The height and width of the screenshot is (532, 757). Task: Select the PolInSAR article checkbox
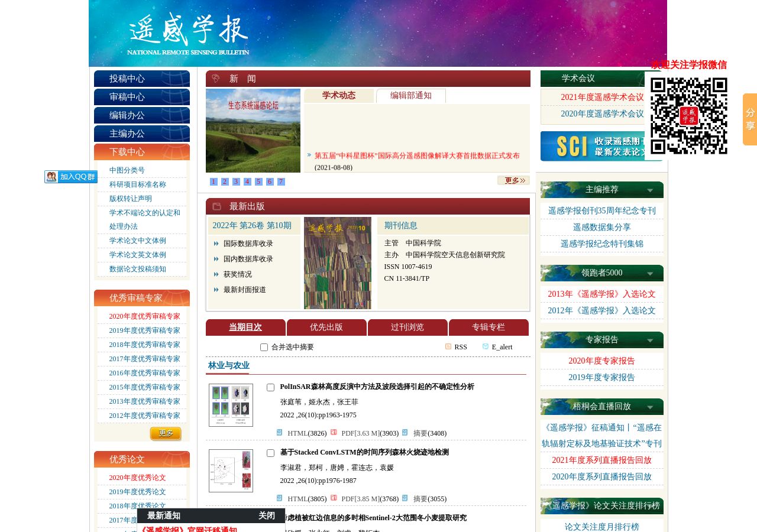tap(270, 388)
